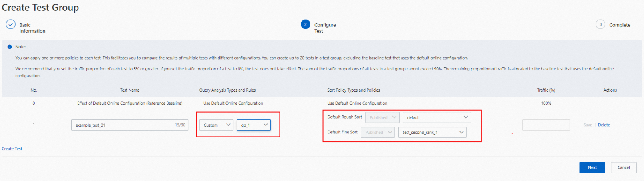Screen dimensions: 644x181
Task: Open the Custom query analysis type dropdown
Action: pyautogui.click(x=216, y=125)
